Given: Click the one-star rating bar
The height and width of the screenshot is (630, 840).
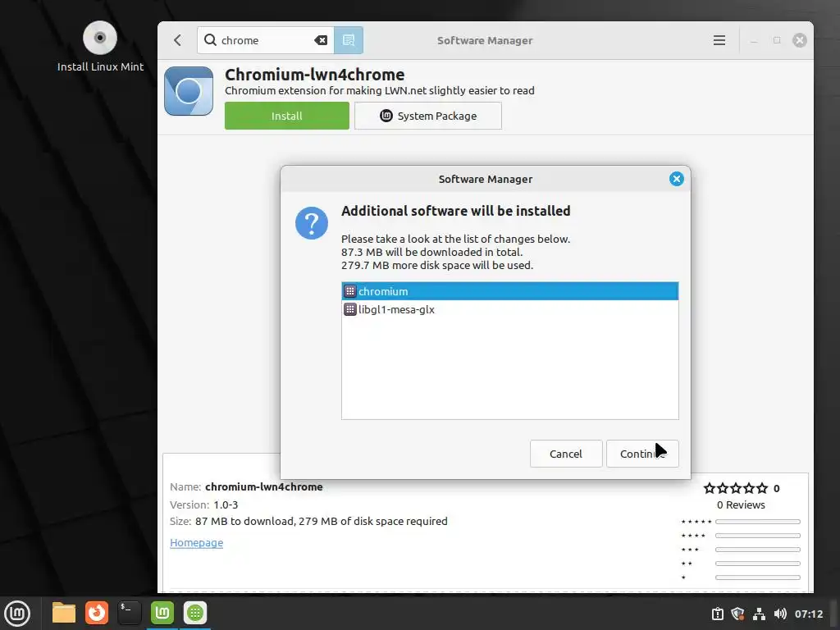Looking at the screenshot, I should tap(757, 577).
